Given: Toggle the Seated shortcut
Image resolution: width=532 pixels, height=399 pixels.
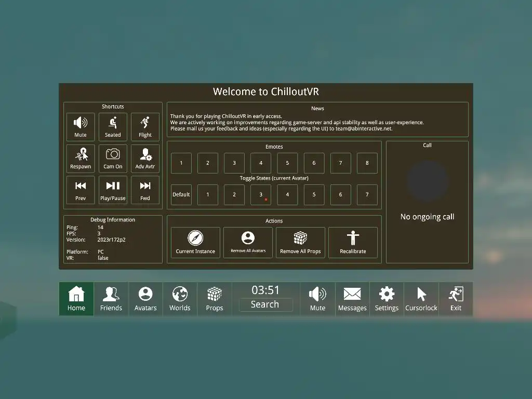Looking at the screenshot, I should tap(113, 127).
